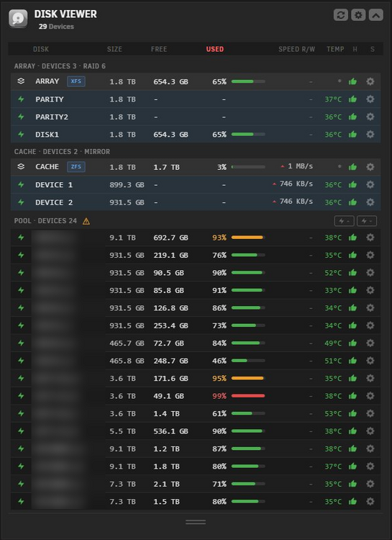This screenshot has height=540, width=392.
Task: Click the 1 MB/s speed on CACHE row
Action: point(301,166)
